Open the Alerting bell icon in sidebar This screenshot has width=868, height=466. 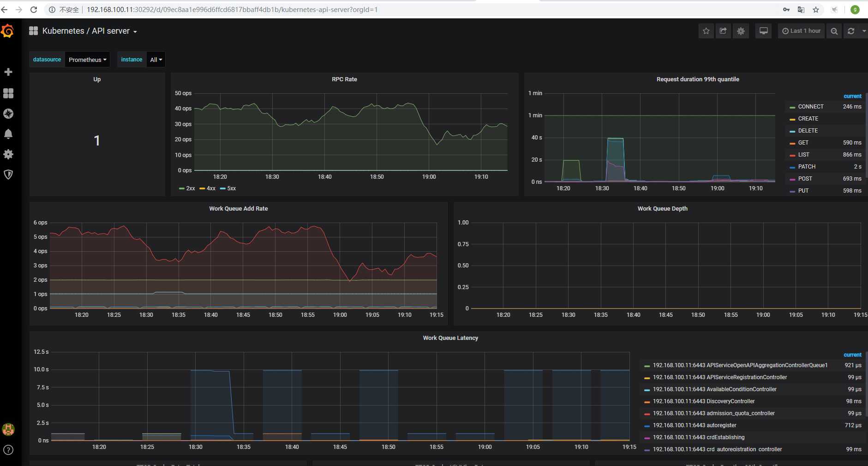8,134
